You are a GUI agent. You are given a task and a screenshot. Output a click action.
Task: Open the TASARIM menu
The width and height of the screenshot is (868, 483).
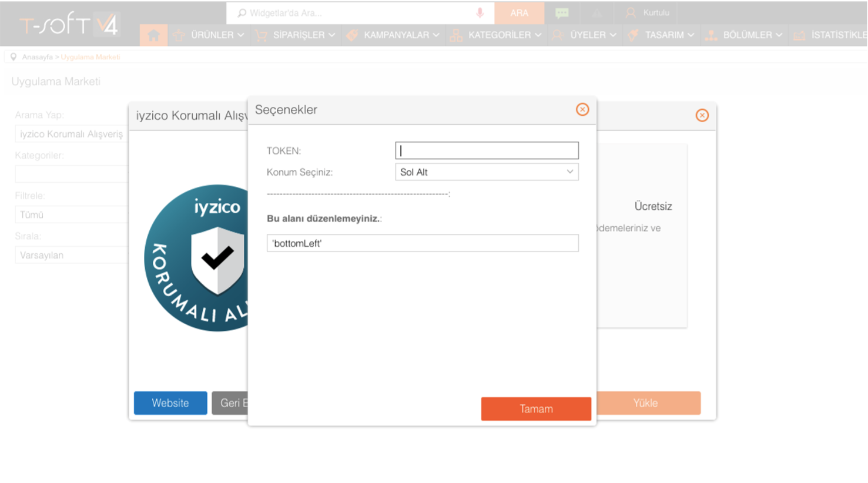pos(664,35)
